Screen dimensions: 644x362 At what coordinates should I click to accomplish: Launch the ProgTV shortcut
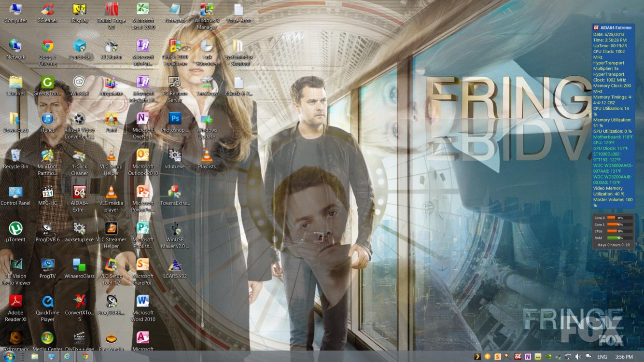pyautogui.click(x=47, y=269)
